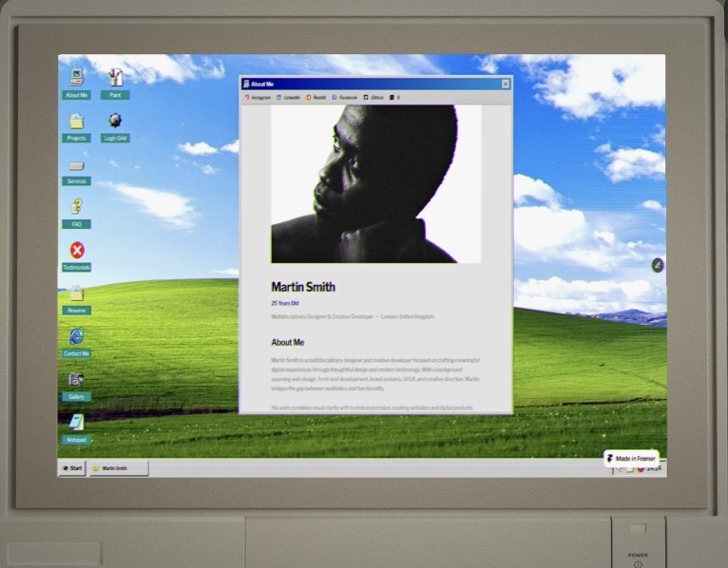Close the About Me window
This screenshot has width=728, height=568.
[506, 84]
